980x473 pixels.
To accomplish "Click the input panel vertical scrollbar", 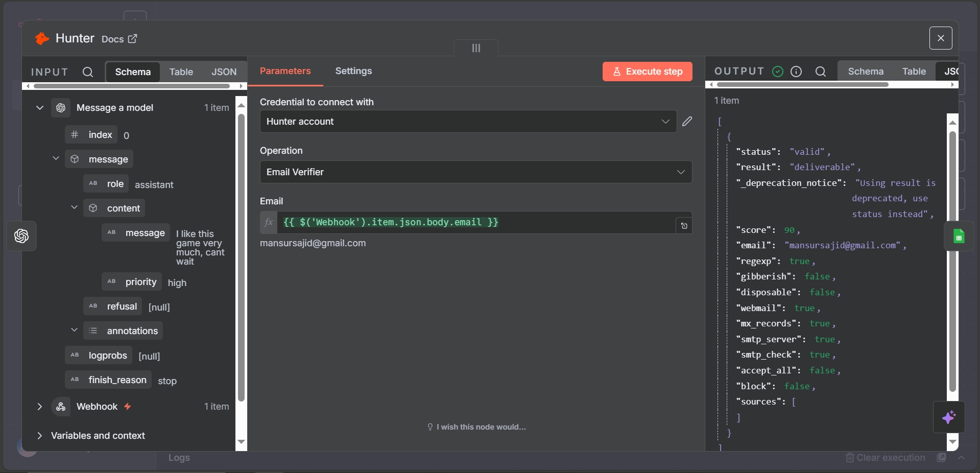I will pyautogui.click(x=241, y=257).
